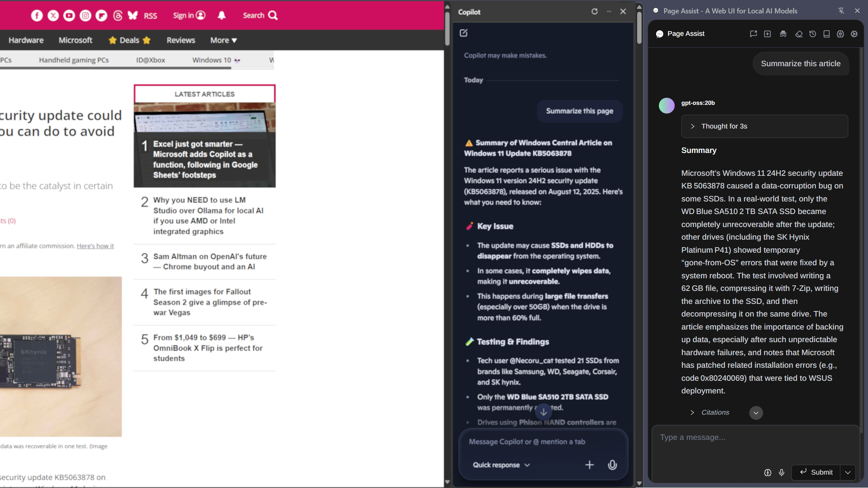The width and height of the screenshot is (868, 488).
Task: Select the Windows 10 topic tab
Action: [216, 60]
